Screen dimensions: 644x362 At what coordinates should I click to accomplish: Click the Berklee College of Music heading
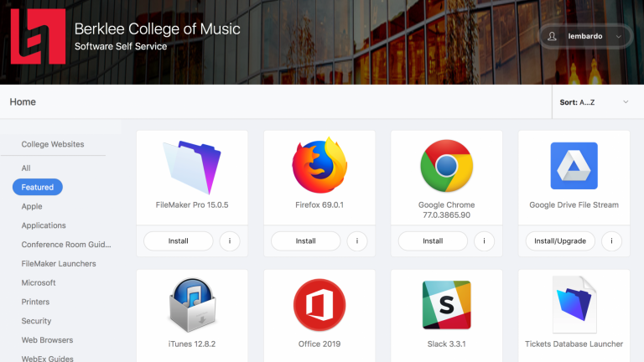(x=158, y=29)
